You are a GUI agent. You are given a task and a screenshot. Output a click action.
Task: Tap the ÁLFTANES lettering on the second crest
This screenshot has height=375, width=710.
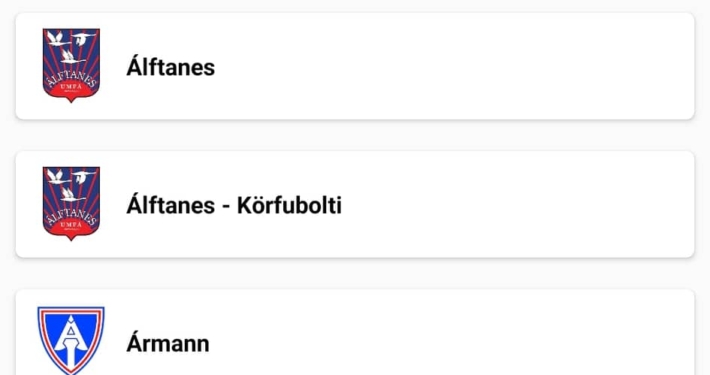[72, 215]
